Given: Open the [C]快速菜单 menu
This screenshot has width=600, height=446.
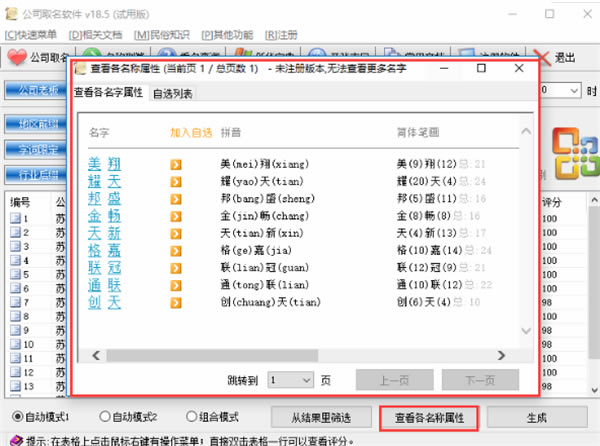Looking at the screenshot, I should 31,35.
